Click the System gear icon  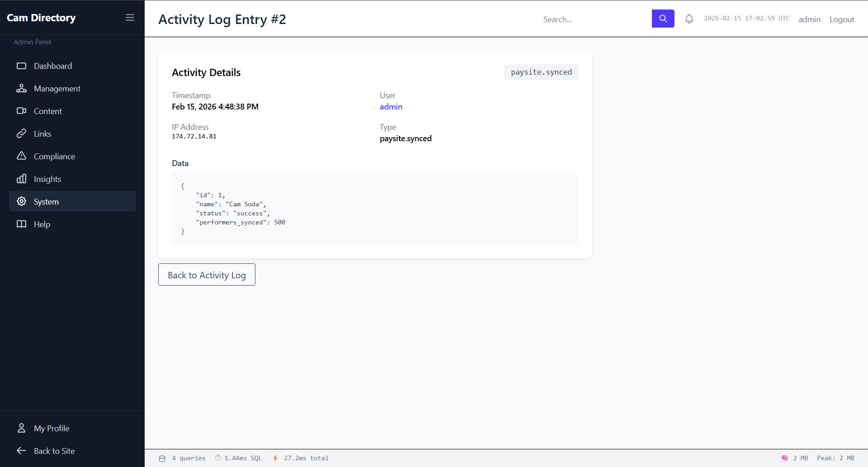[x=21, y=201]
